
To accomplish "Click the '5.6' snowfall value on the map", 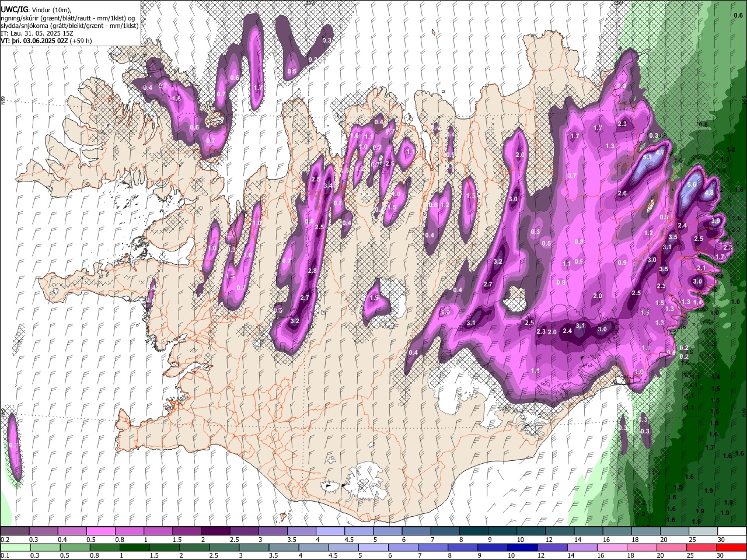I will tap(692, 184).
